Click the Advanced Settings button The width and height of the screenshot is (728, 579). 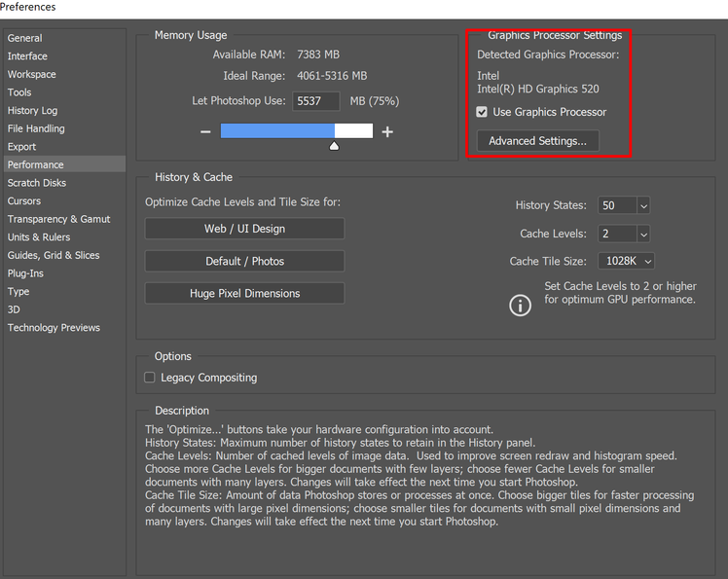click(537, 141)
